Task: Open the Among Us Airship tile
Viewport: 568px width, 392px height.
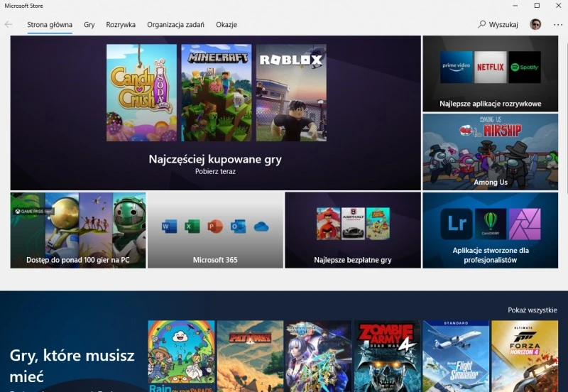Action: pyautogui.click(x=491, y=152)
